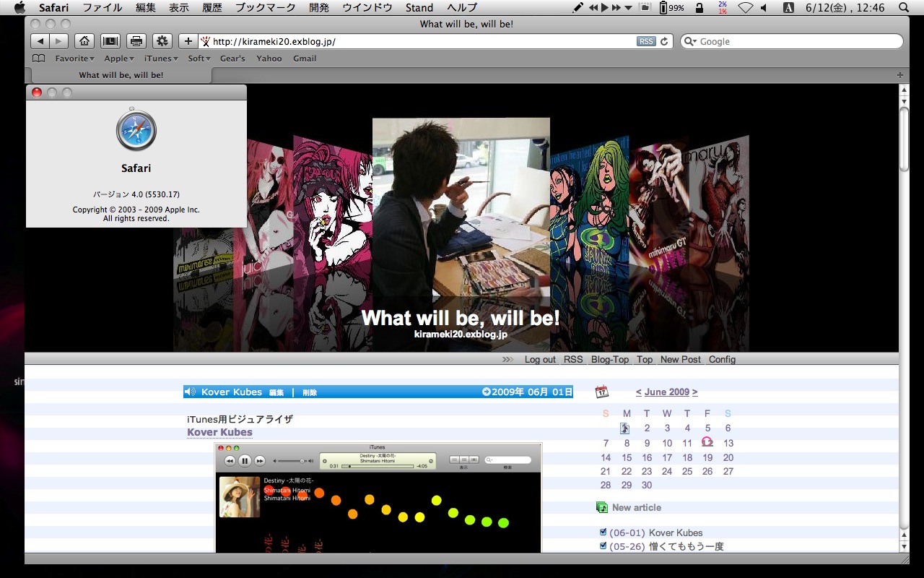This screenshot has height=578, width=924.
Task: Click the iTunes screenshot thumbnail in the post
Action: click(378, 498)
